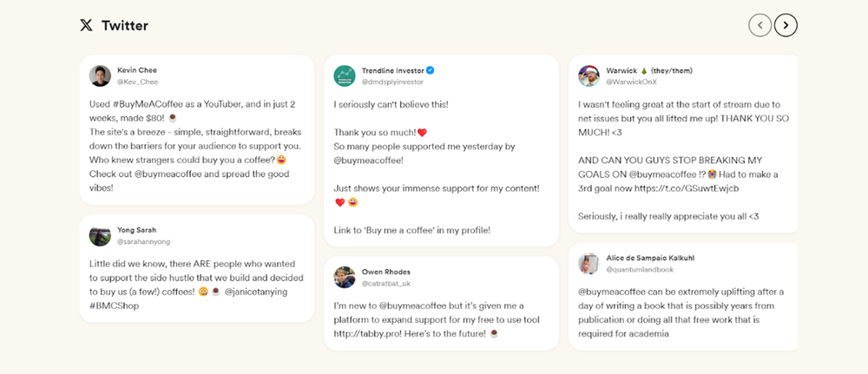
Task: Show previous tweets with left arrow
Action: click(760, 25)
